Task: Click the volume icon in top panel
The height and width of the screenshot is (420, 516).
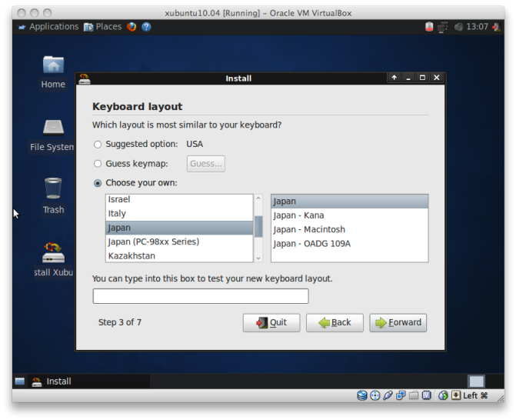Action: click(458, 27)
